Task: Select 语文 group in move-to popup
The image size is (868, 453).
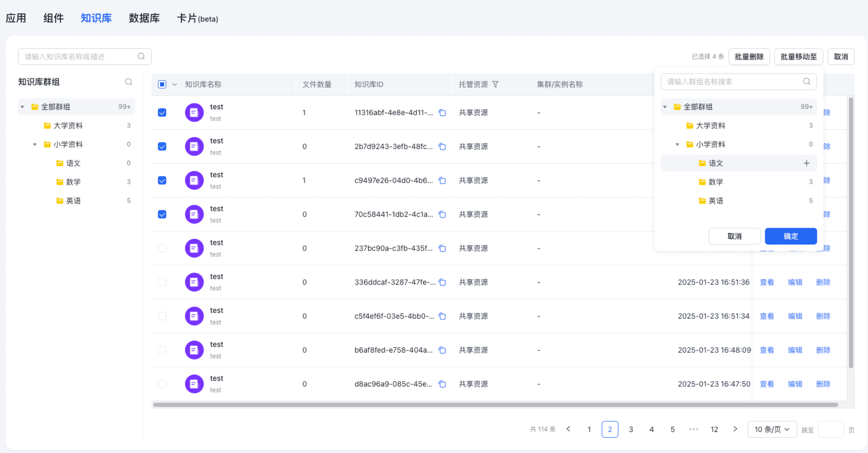Action: [739, 163]
